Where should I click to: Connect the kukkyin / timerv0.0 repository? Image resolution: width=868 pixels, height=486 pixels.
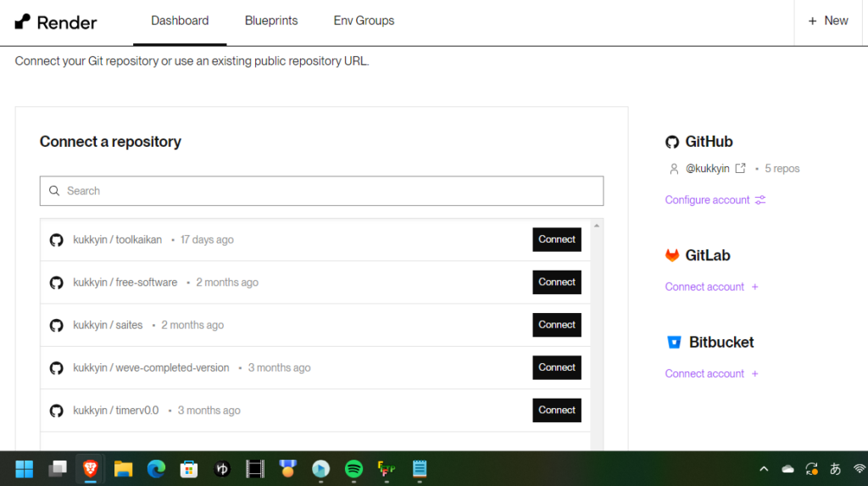(x=557, y=410)
